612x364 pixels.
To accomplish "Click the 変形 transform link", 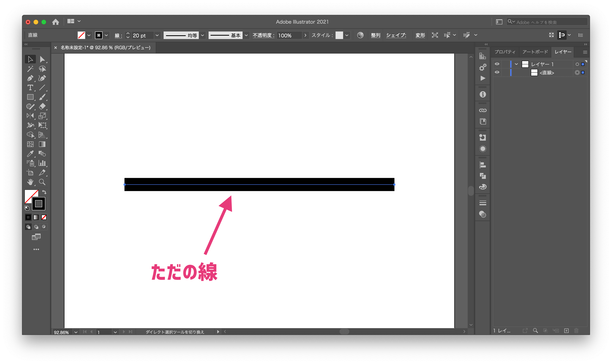I will [420, 35].
